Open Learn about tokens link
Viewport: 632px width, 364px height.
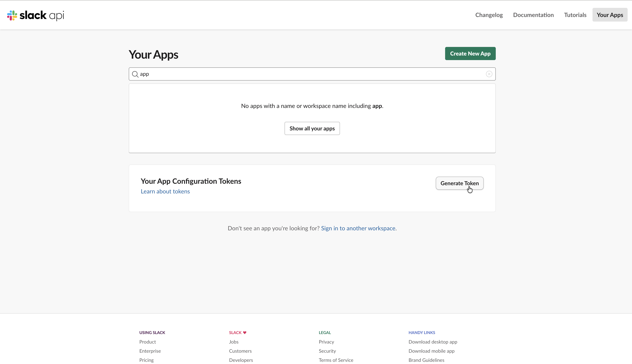[x=165, y=192]
